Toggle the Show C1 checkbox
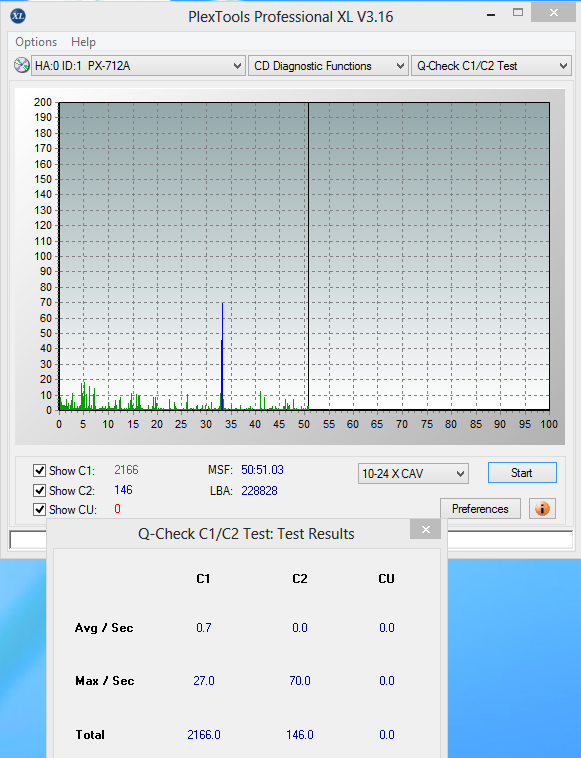This screenshot has height=758, width=581. tap(39, 470)
